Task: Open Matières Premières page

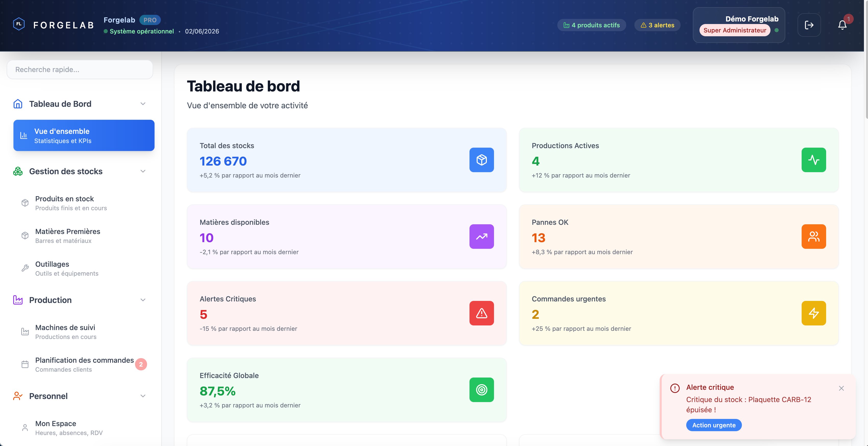Action: 84,236
